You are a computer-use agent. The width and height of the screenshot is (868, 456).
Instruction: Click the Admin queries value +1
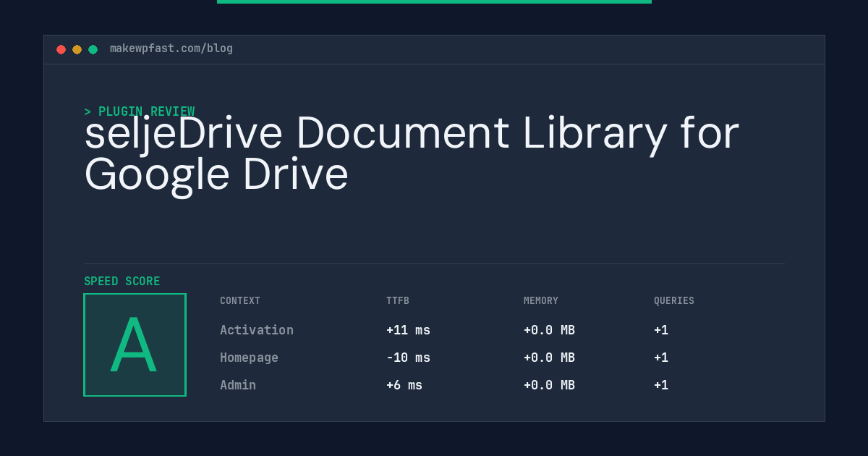tap(661, 385)
